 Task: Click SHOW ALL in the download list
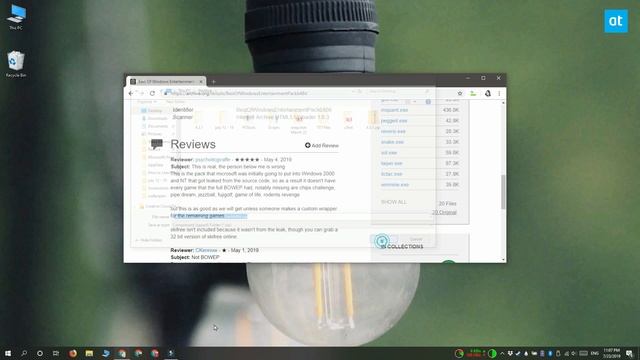coord(393,202)
